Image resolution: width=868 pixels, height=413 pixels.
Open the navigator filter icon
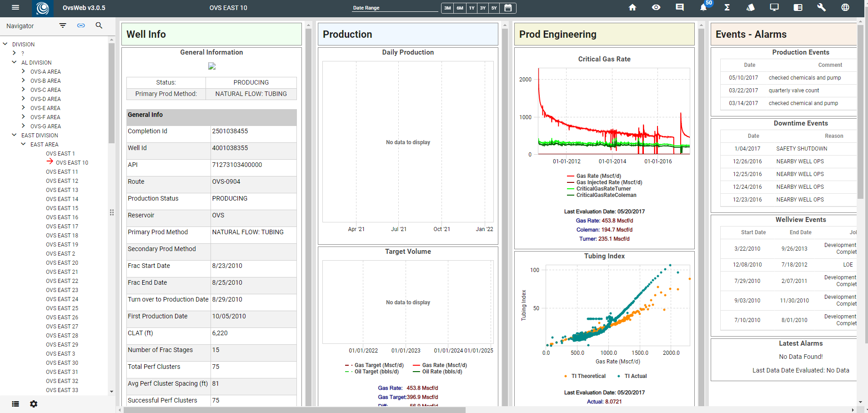(63, 25)
